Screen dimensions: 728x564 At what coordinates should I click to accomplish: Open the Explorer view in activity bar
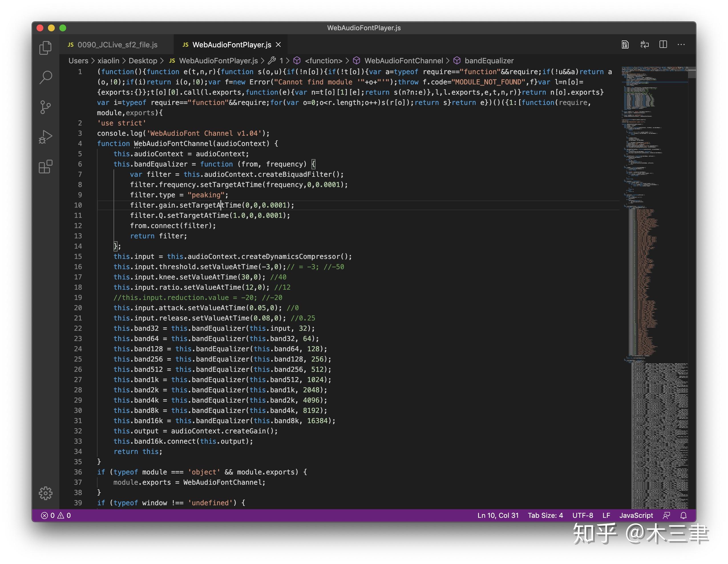click(45, 47)
